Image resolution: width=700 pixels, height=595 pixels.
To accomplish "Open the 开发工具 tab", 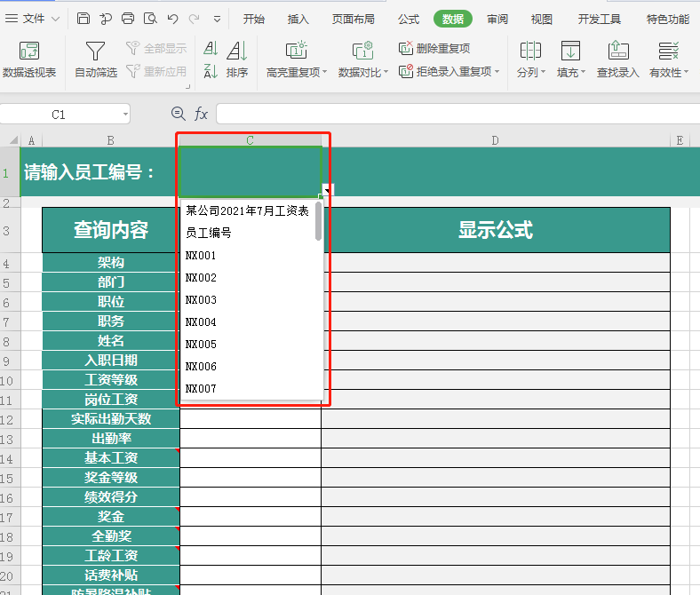I will point(599,20).
